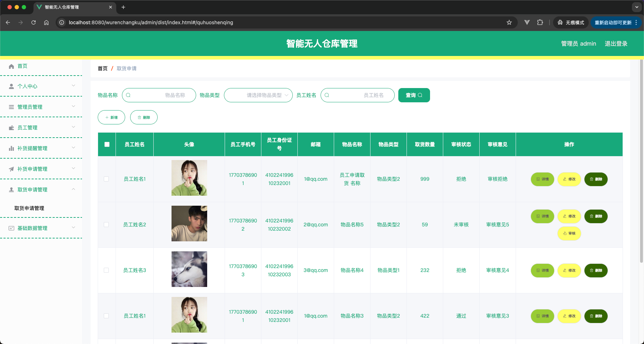644x344 pixels.
Task: Select the 取货申请管理 submenu item
Action: point(29,208)
